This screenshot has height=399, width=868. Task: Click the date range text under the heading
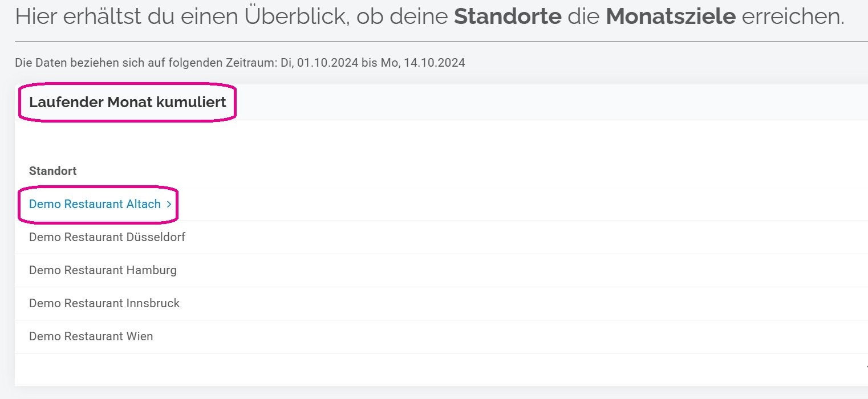click(240, 63)
